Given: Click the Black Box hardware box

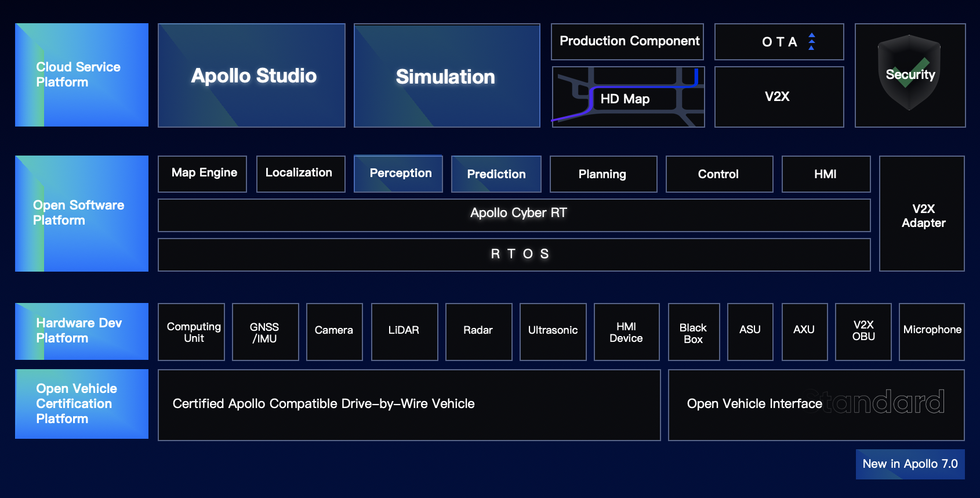Looking at the screenshot, I should click(x=694, y=332).
